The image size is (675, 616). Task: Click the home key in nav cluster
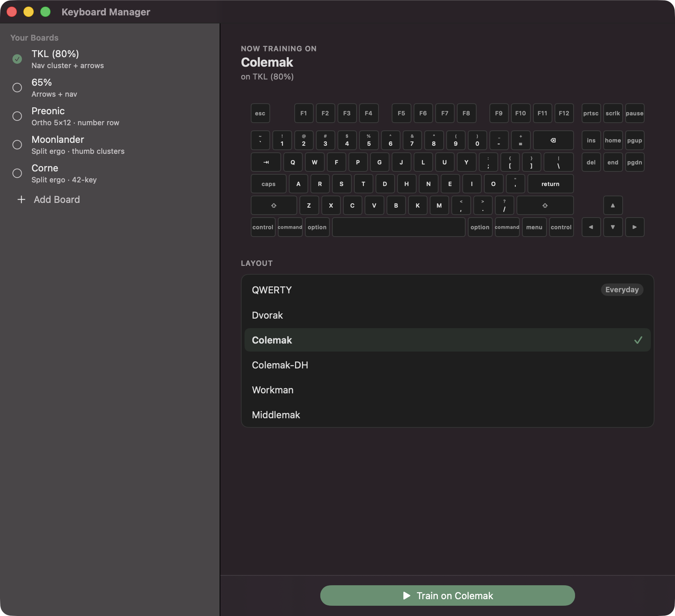613,140
